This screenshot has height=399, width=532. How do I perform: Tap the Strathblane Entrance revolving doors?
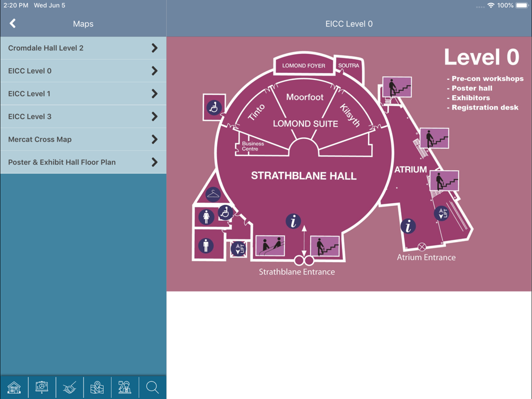(x=304, y=261)
